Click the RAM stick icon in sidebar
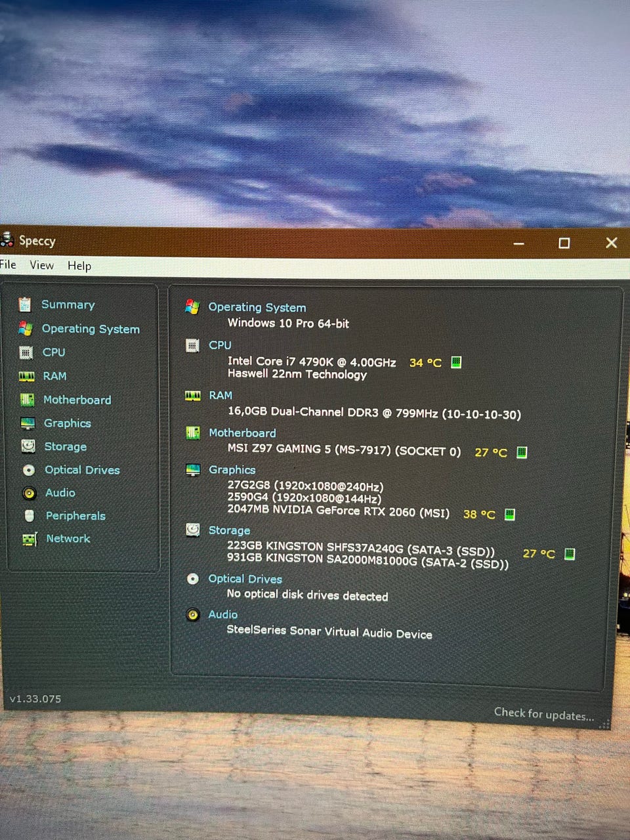The height and width of the screenshot is (840, 630). point(27,376)
